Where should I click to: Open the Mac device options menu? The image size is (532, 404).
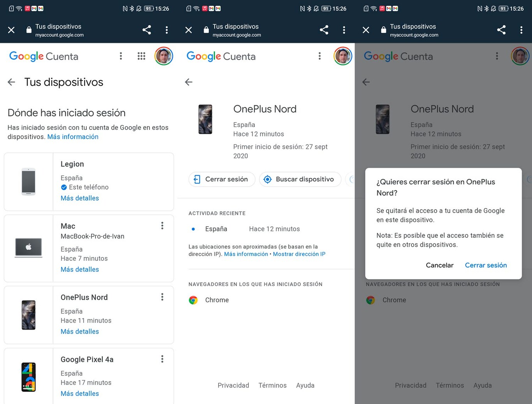(x=162, y=226)
